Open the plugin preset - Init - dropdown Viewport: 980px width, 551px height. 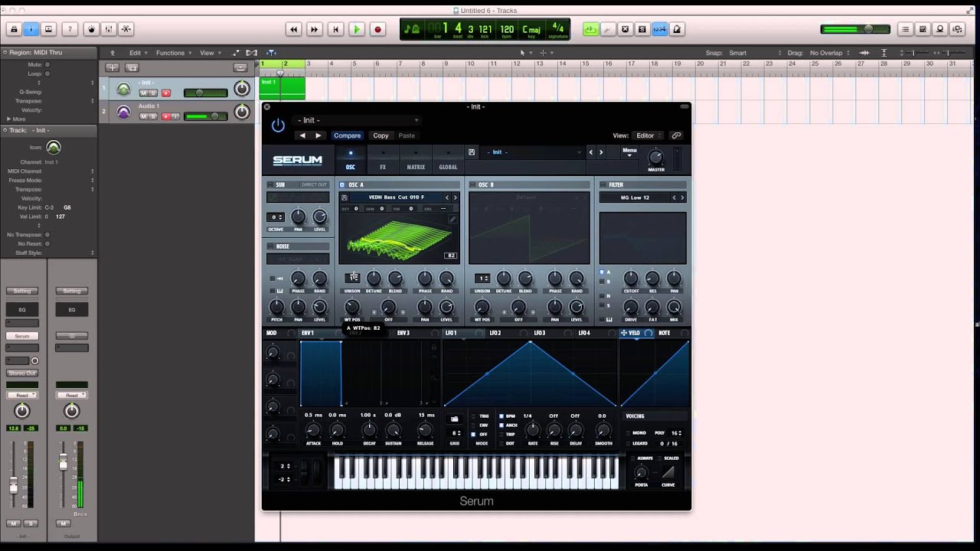[358, 120]
